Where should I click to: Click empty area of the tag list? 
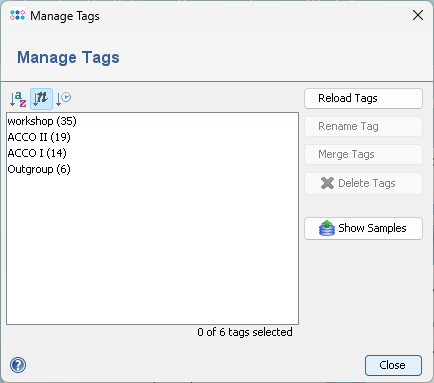pos(152,250)
